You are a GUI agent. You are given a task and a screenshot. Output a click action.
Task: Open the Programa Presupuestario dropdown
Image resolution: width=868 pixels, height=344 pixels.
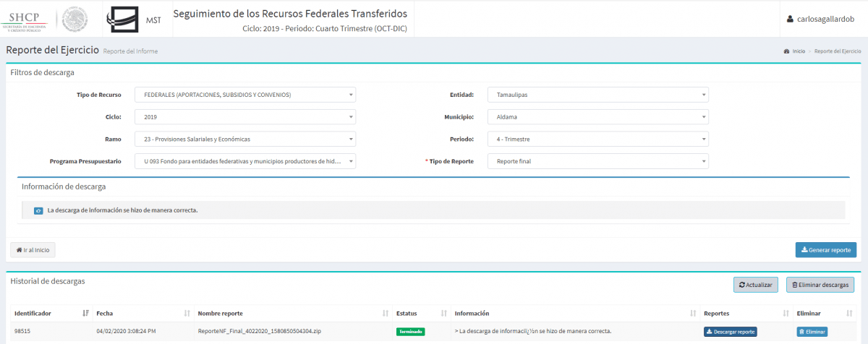245,161
